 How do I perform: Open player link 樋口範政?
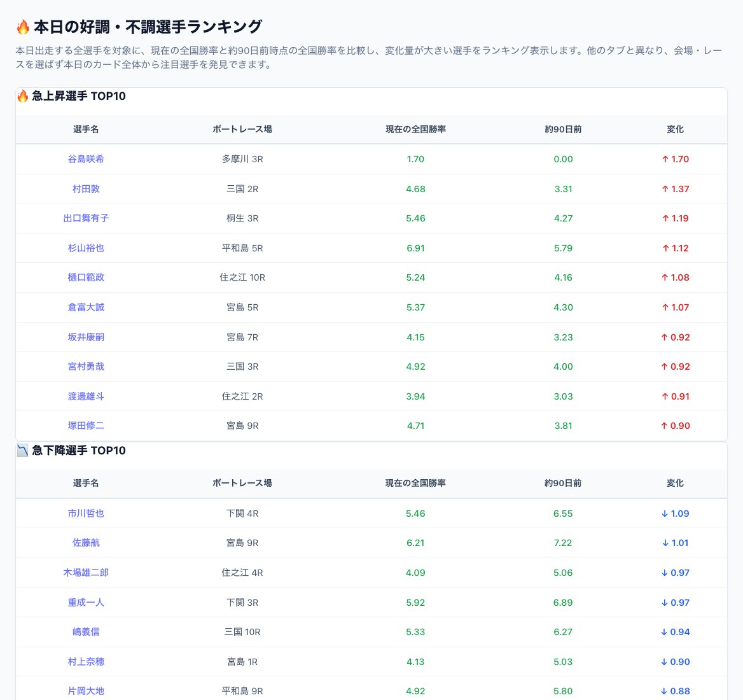86,277
